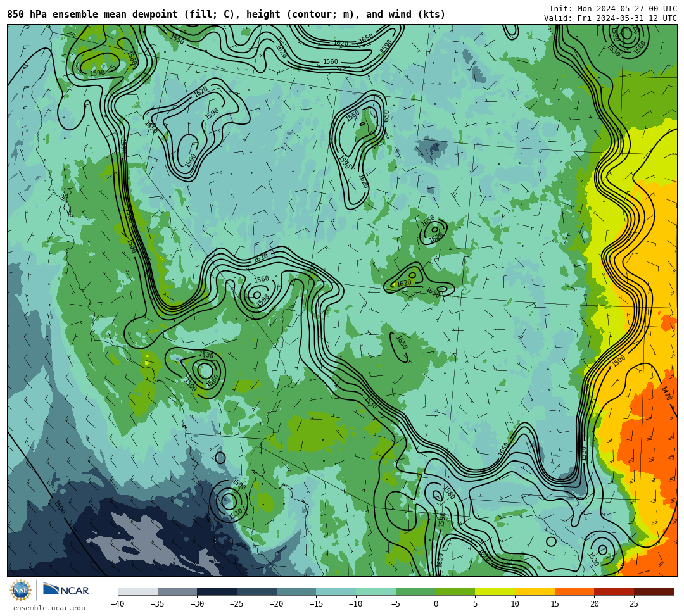Click the -20 colorbar tick label
The image size is (684, 616).
tap(277, 604)
